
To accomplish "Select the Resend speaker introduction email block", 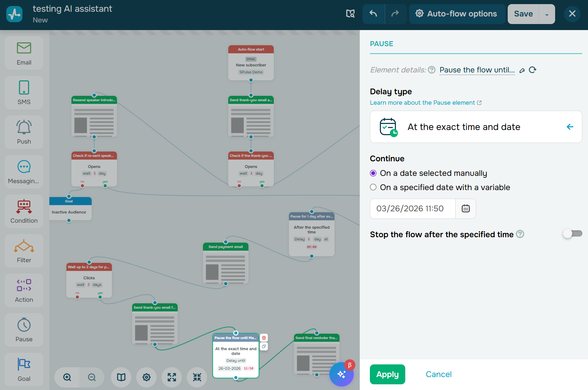I will click(x=94, y=116).
